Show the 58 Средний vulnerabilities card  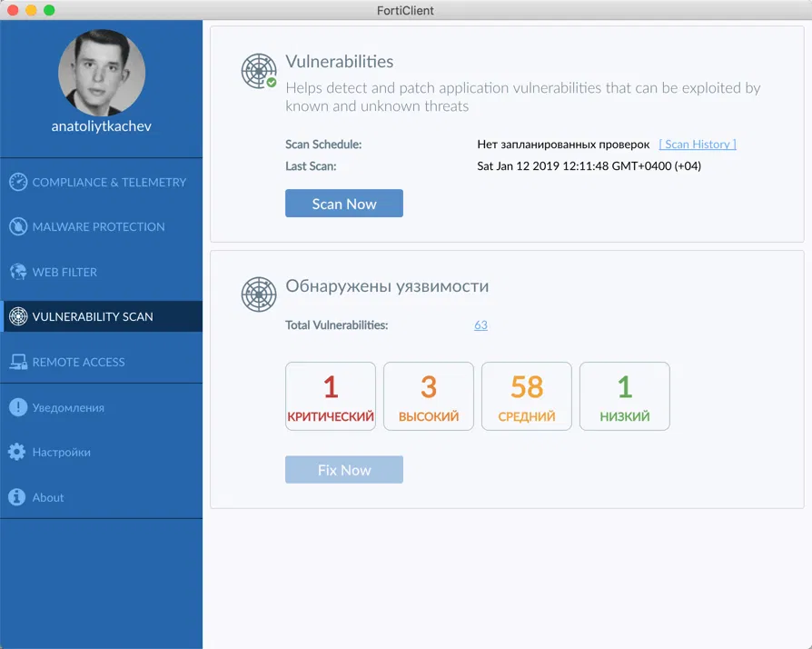[x=527, y=396]
